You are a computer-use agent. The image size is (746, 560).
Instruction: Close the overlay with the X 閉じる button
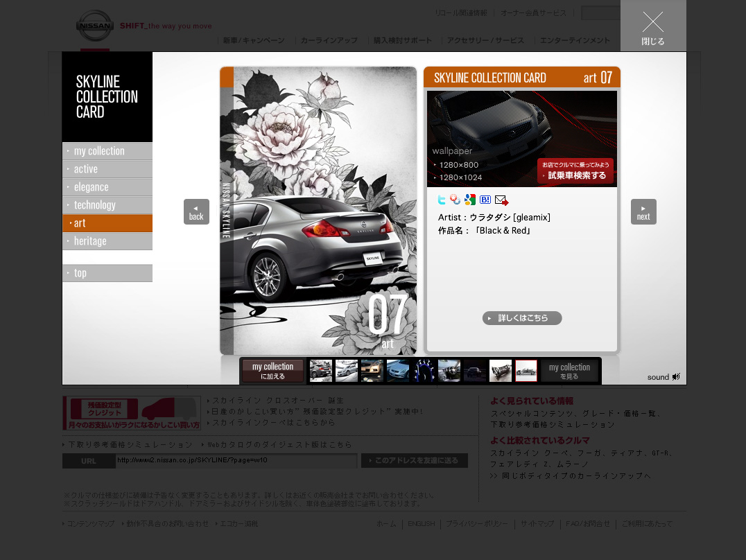pyautogui.click(x=653, y=26)
